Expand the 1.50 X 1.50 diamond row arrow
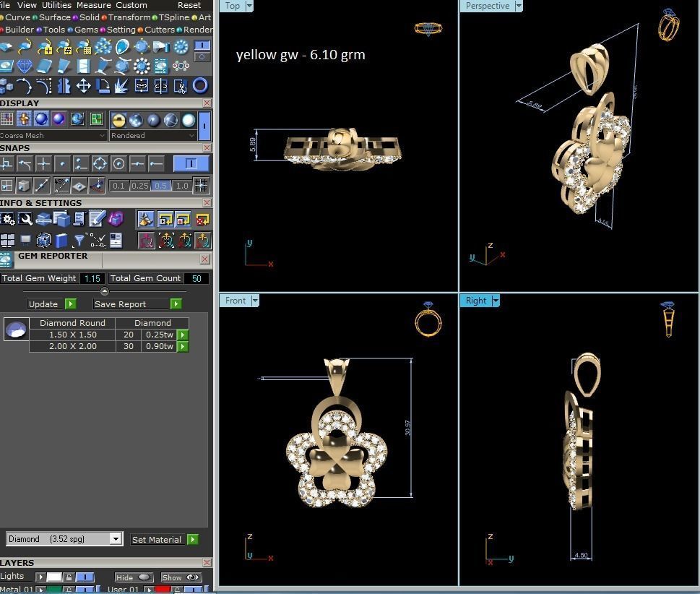 coord(183,335)
